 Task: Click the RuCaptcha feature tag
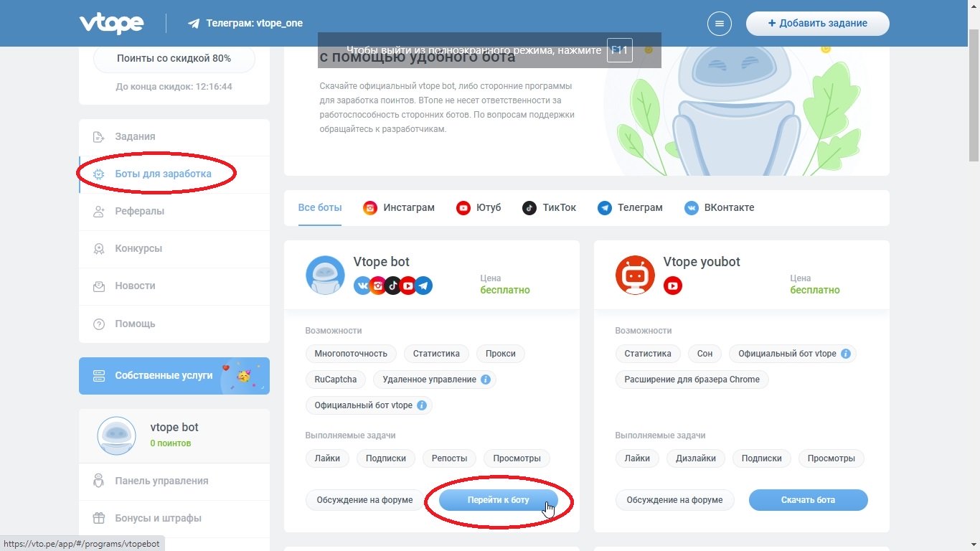click(x=336, y=380)
